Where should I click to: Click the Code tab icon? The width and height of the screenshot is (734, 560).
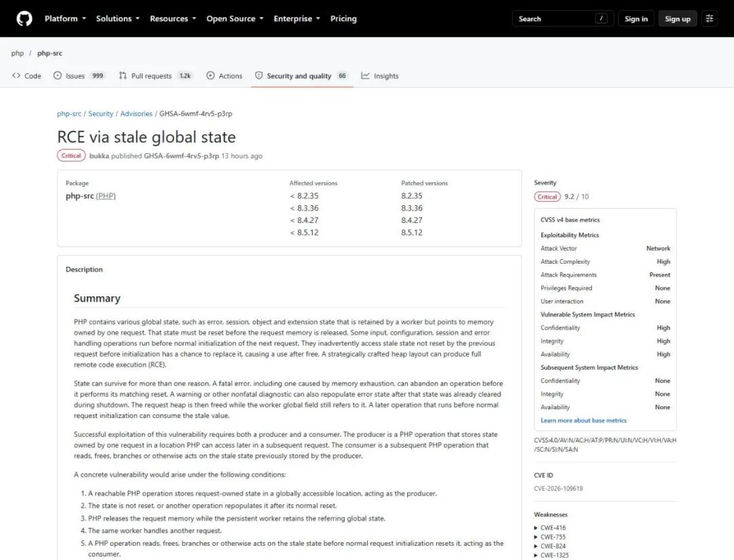tap(16, 75)
